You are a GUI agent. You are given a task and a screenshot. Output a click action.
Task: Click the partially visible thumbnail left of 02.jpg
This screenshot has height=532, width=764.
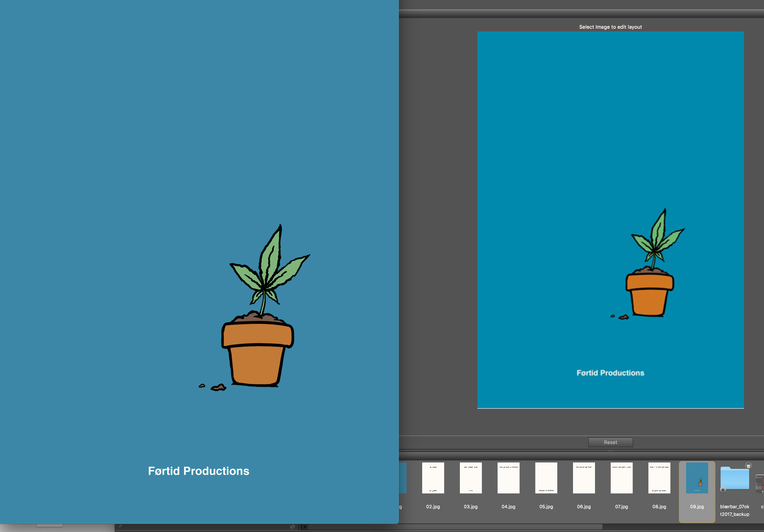click(402, 478)
